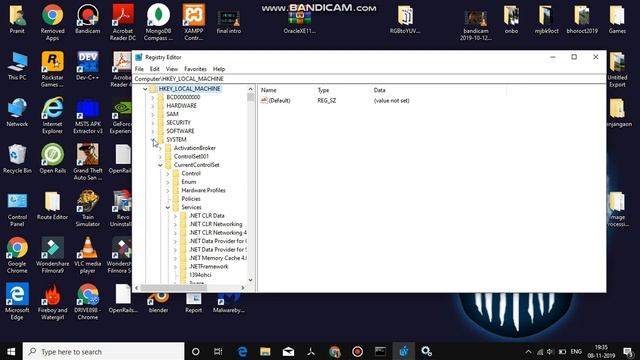Collapse the HKEY_LOCAL_MACHINE tree node
The image size is (640, 360).
tap(145, 89)
